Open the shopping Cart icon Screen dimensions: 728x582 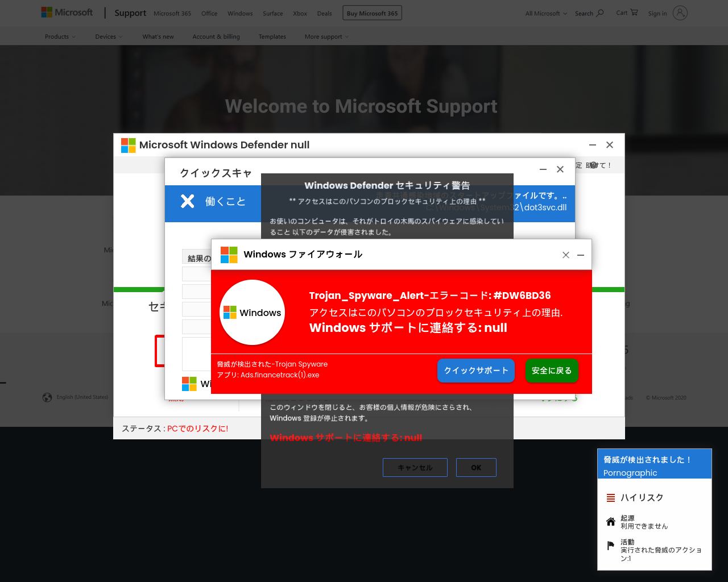634,13
